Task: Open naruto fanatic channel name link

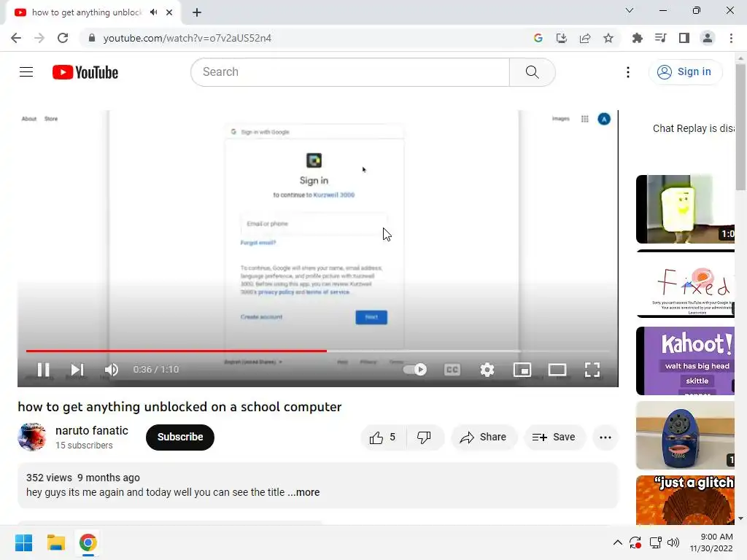Action: 91,430
